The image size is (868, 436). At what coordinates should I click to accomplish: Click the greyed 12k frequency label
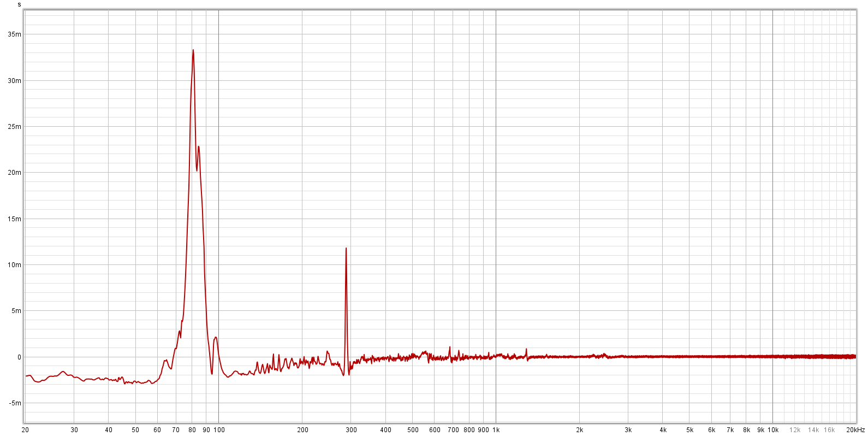point(795,430)
